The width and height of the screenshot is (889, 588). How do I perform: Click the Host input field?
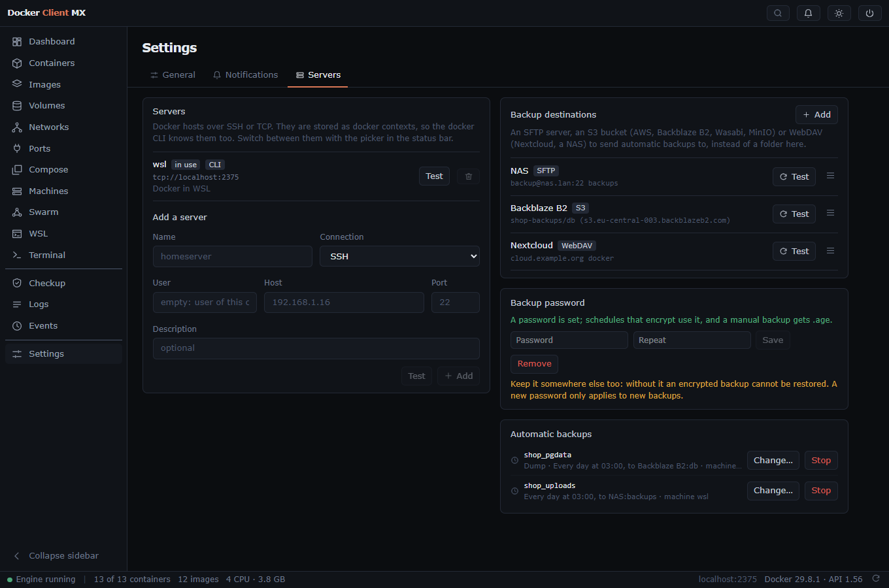[x=344, y=302]
